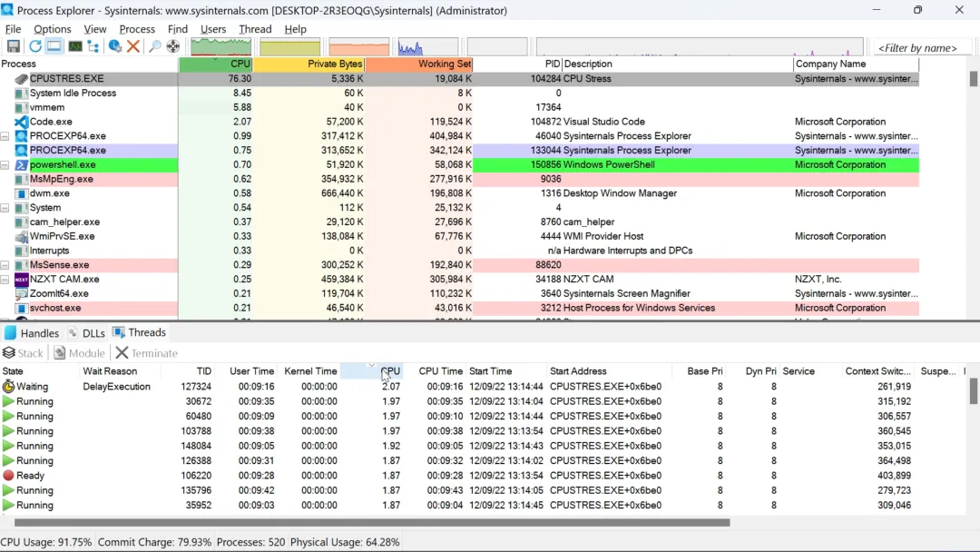
Task: Select Running thread icon with TID 30672
Action: 8,401
